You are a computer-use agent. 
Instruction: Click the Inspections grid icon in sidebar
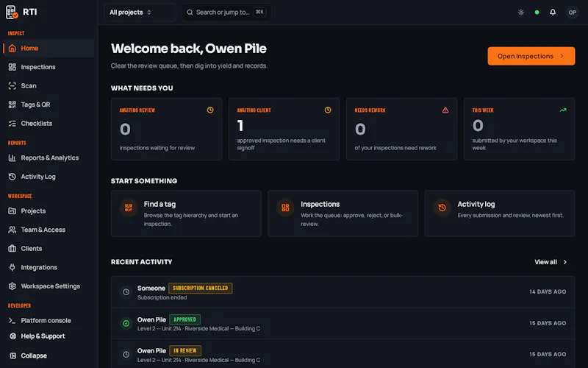[12, 67]
